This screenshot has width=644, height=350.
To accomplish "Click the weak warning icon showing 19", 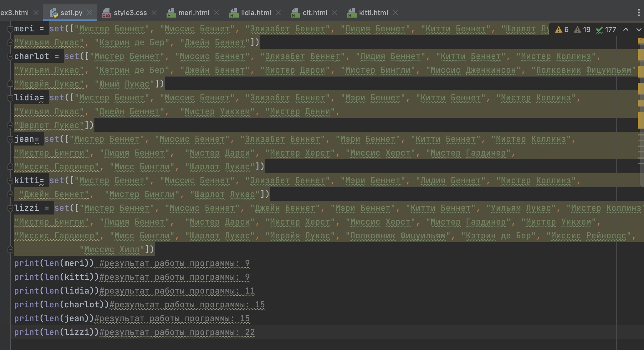I will click(x=577, y=29).
